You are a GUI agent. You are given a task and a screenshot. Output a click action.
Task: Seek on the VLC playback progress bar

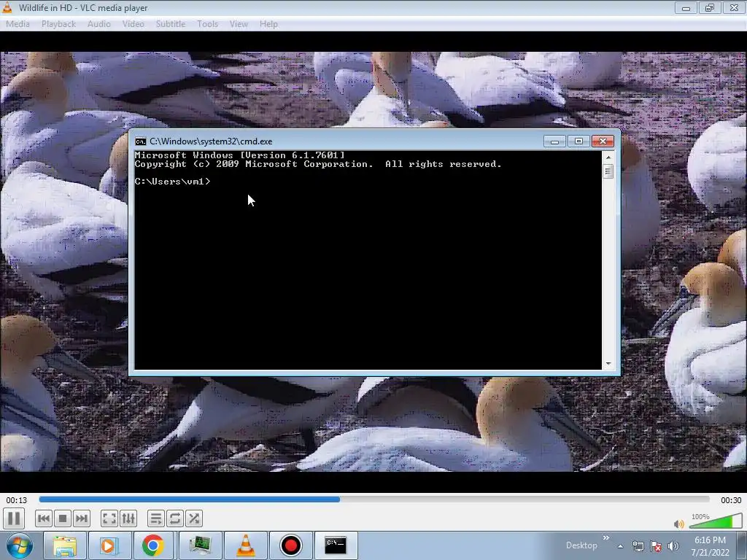click(374, 499)
